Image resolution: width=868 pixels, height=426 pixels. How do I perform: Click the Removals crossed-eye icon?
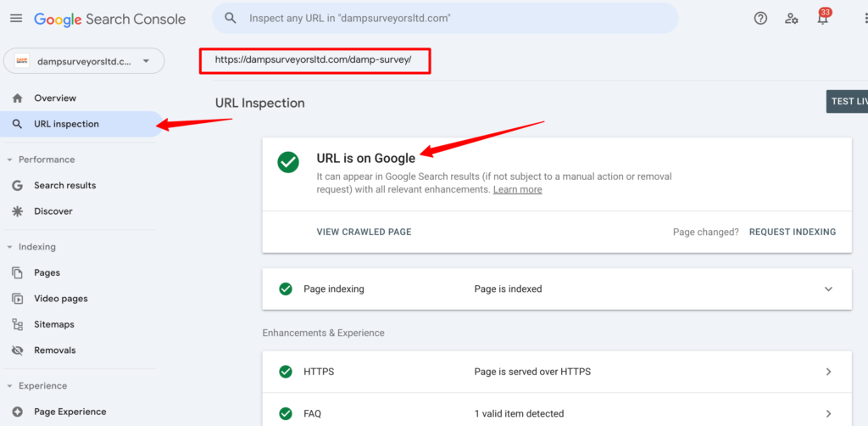tap(18, 350)
